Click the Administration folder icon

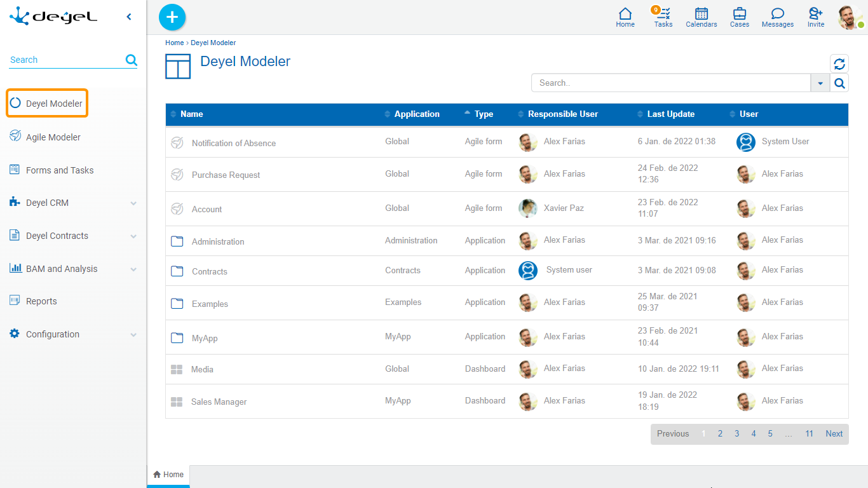(x=177, y=241)
